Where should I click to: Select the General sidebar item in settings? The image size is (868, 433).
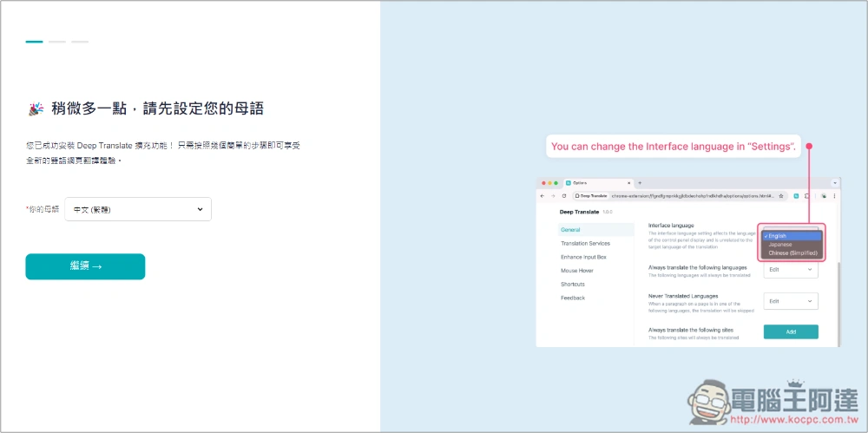pyautogui.click(x=571, y=230)
